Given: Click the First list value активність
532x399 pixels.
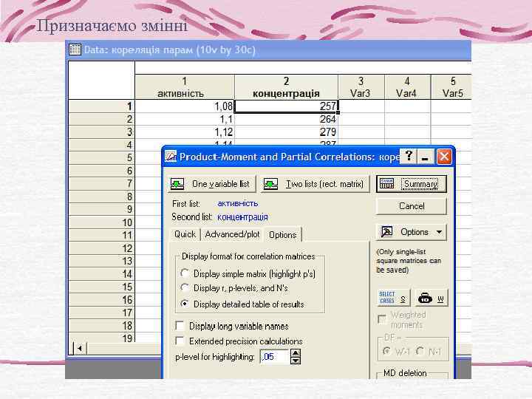Looking at the screenshot, I should tap(237, 204).
